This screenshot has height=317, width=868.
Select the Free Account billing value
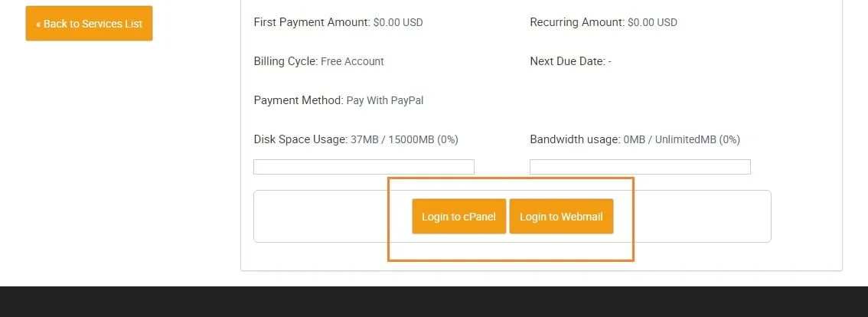(x=352, y=61)
